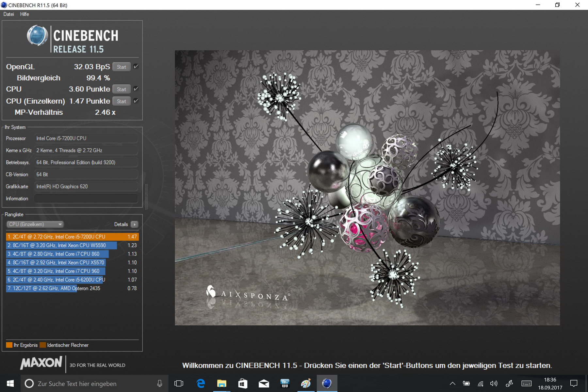
Task: Start the CPU (Einzelkern) benchmark
Action: click(x=122, y=101)
